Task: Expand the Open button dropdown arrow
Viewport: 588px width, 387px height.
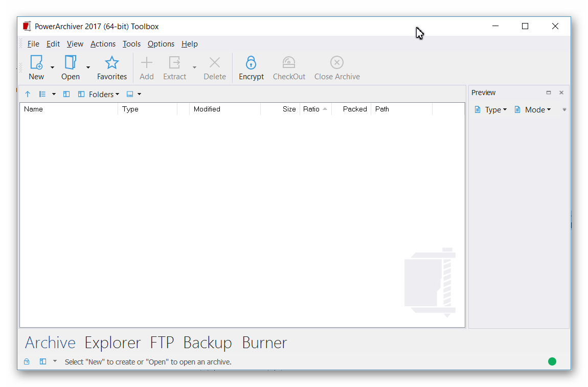Action: pos(88,67)
